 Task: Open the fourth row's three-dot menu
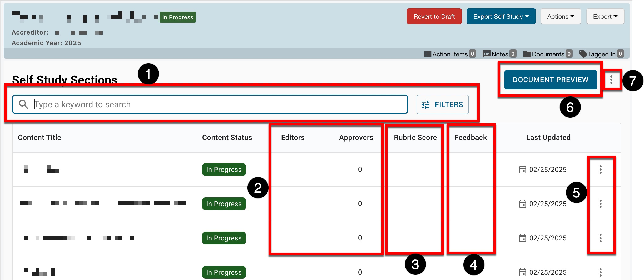pos(600,272)
